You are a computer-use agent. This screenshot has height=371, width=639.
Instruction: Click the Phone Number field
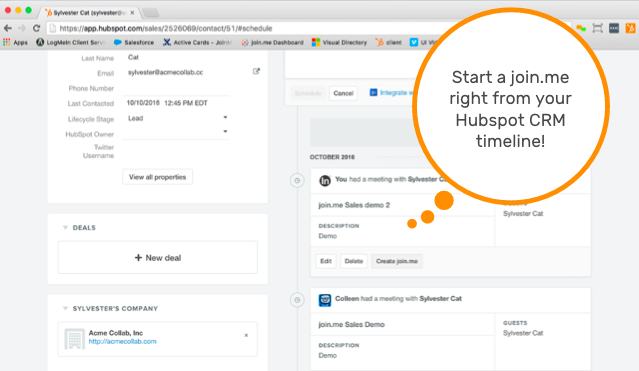pyautogui.click(x=176, y=88)
